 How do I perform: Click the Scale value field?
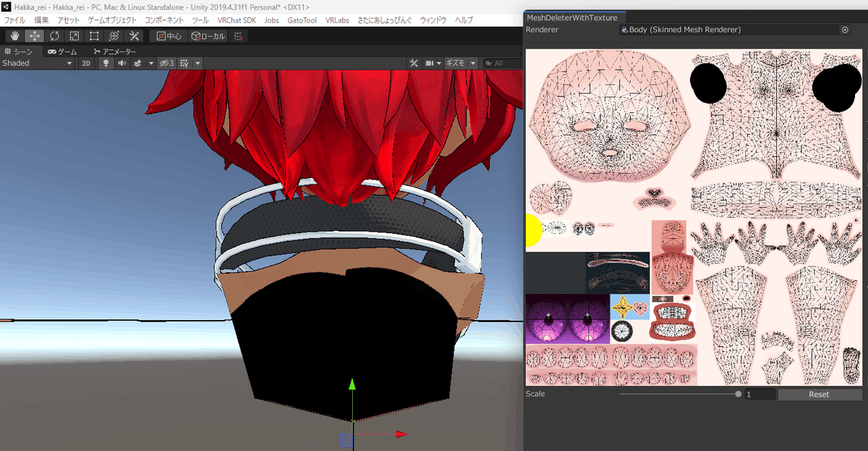(759, 395)
